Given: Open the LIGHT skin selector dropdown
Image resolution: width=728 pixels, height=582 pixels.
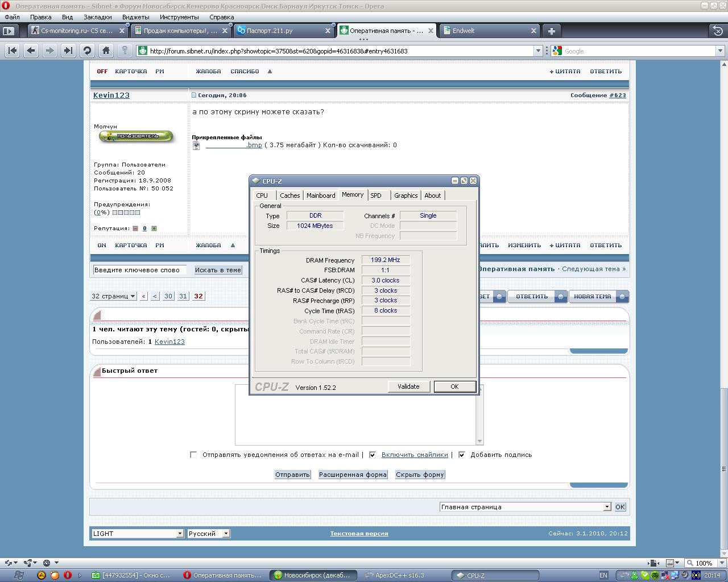Looking at the screenshot, I should [x=138, y=534].
